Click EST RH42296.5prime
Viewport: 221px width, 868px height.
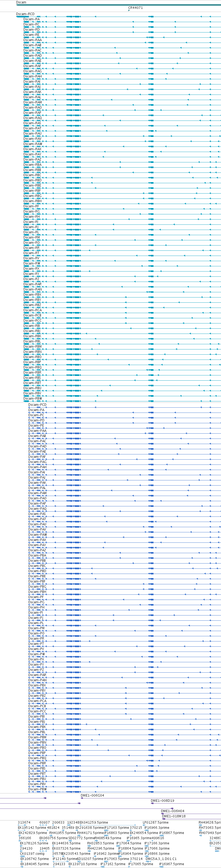[x=101, y=849]
